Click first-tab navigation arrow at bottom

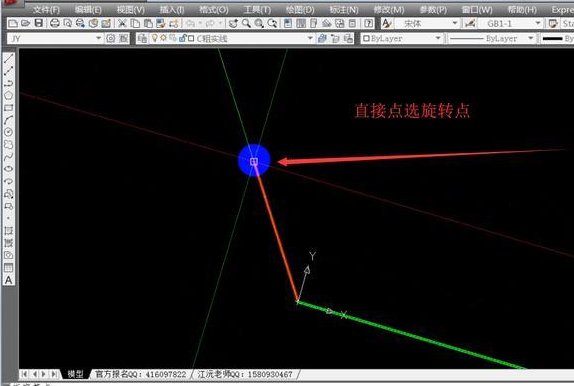pyautogui.click(x=24, y=374)
